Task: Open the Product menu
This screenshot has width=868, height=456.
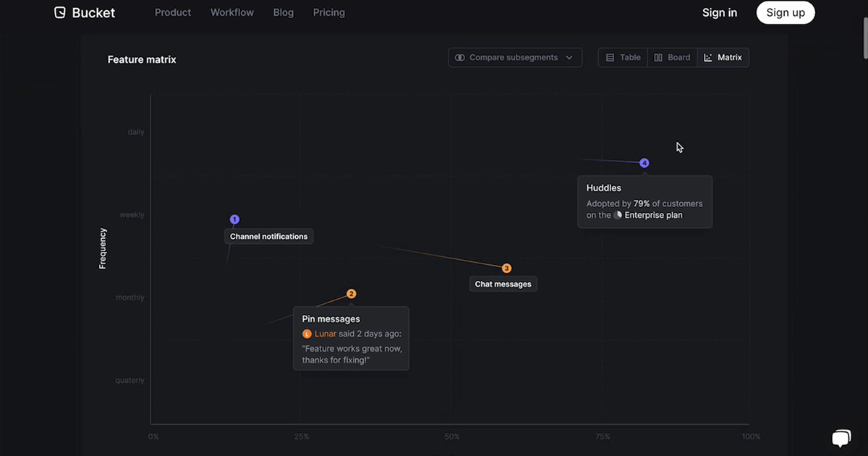Action: pyautogui.click(x=173, y=12)
